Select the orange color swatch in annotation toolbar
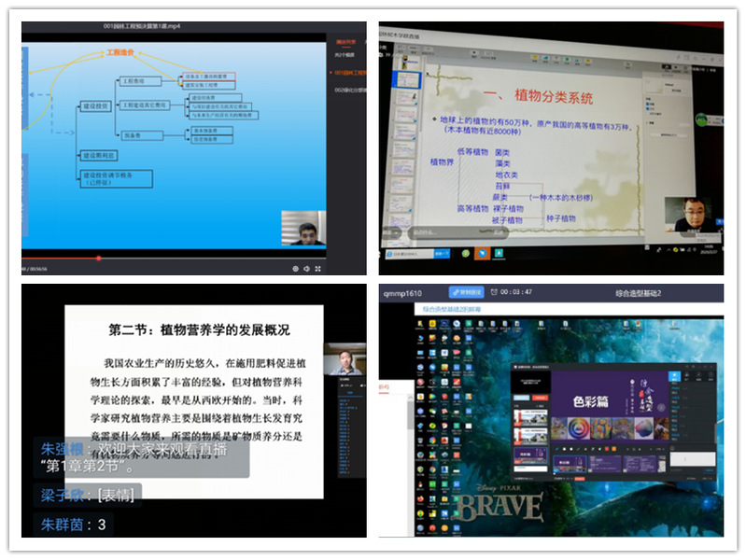The image size is (746, 560). point(613,449)
